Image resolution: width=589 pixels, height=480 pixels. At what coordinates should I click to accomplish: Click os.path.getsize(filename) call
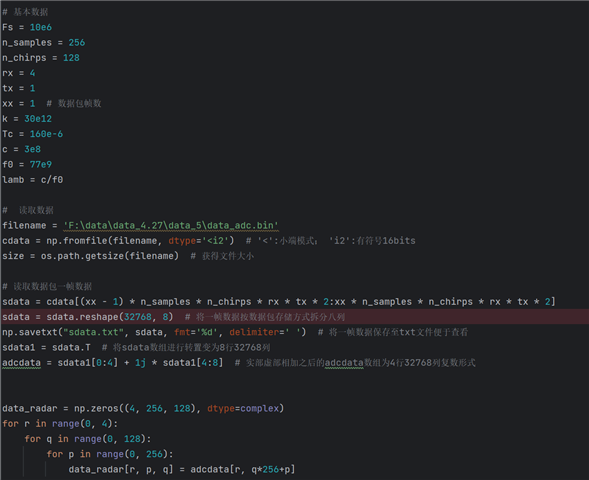[110, 256]
